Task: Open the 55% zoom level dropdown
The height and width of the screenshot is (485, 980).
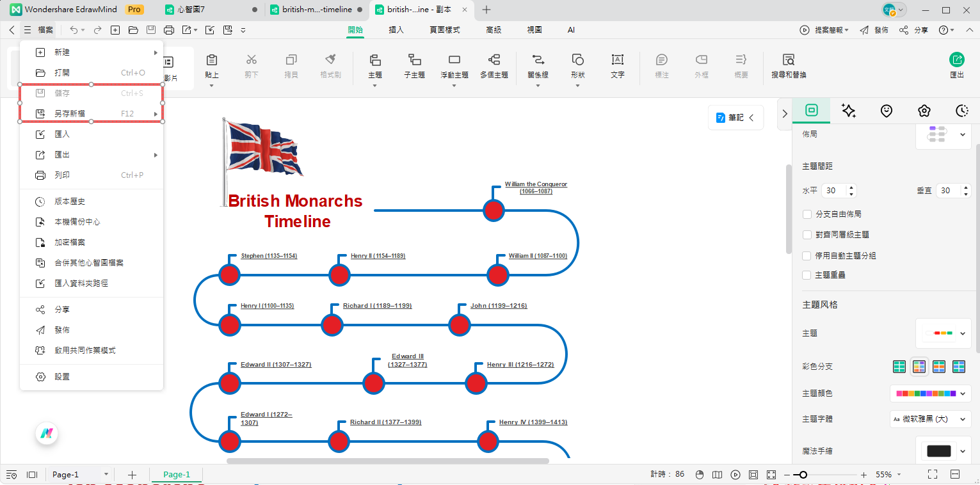Action: pos(888,475)
